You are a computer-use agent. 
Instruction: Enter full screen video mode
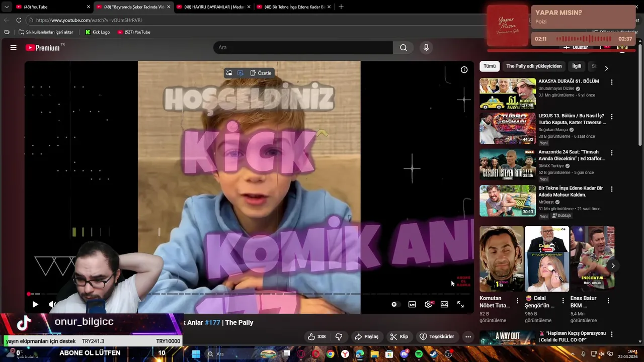coord(460,304)
